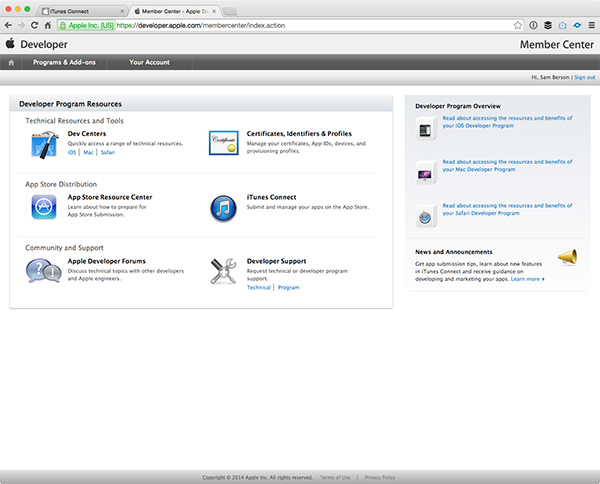Image resolution: width=600 pixels, height=484 pixels.
Task: Click the Apple Developer Forums heading
Action: click(x=107, y=261)
